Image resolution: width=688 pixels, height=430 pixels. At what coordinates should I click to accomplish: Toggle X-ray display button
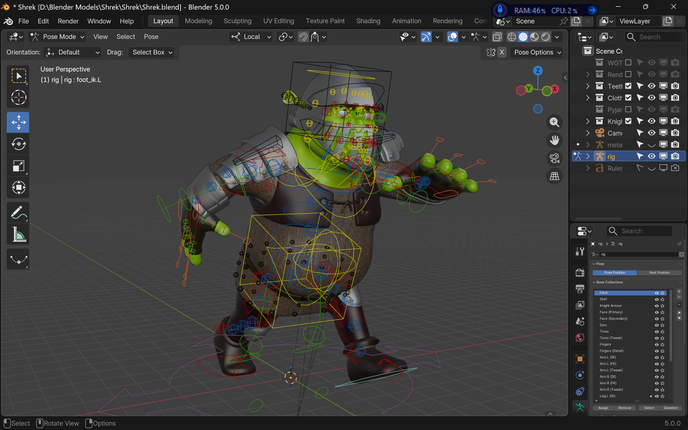point(497,37)
